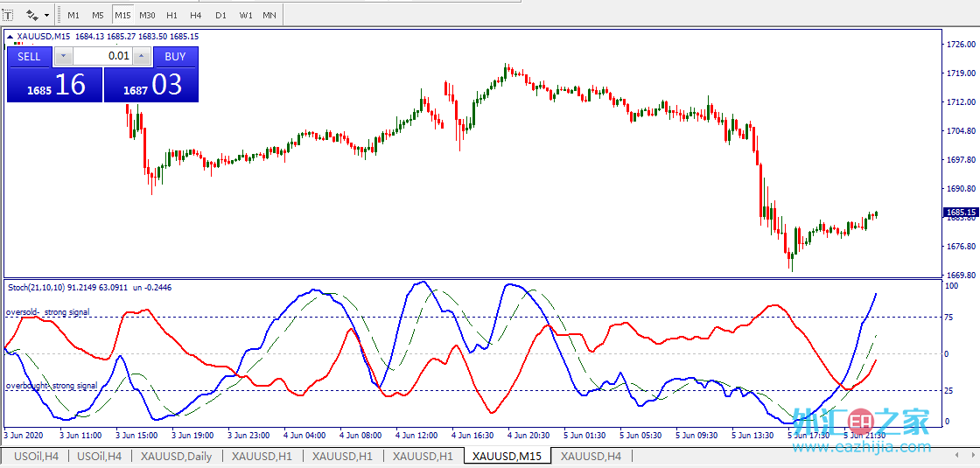980x468 pixels.
Task: Click the 1690.80 price scale label
Action: point(962,189)
